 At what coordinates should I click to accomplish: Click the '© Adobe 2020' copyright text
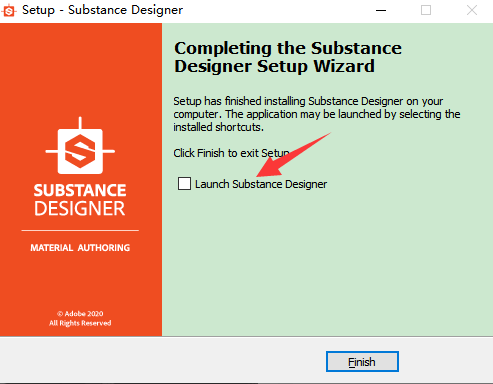tap(80, 313)
